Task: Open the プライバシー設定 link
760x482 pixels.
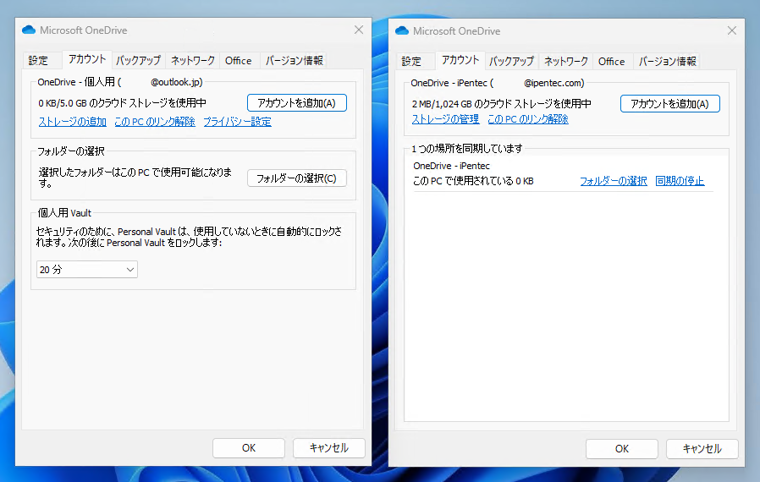Action: [x=238, y=122]
